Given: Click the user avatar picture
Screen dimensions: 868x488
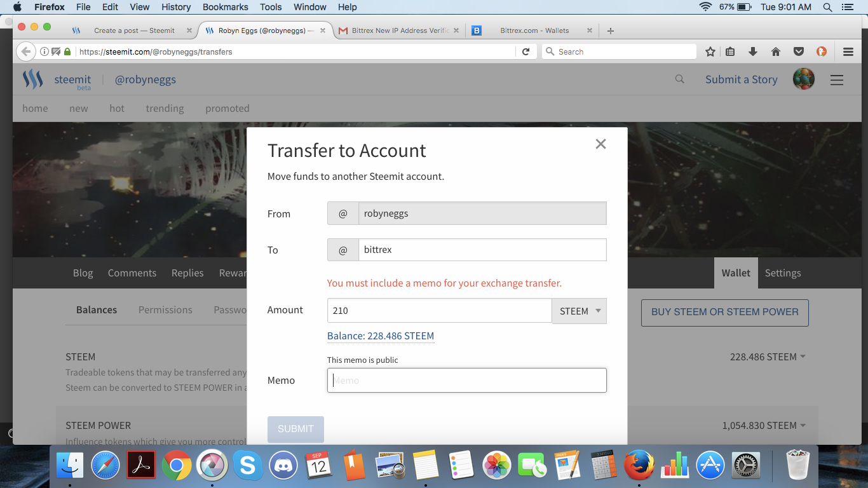Looking at the screenshot, I should [804, 79].
